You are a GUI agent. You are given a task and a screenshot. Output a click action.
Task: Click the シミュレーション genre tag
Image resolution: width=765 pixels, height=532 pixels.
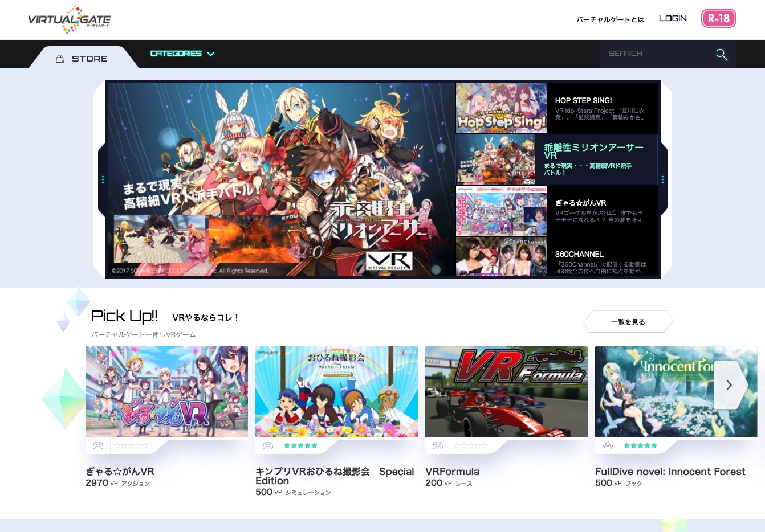308,493
